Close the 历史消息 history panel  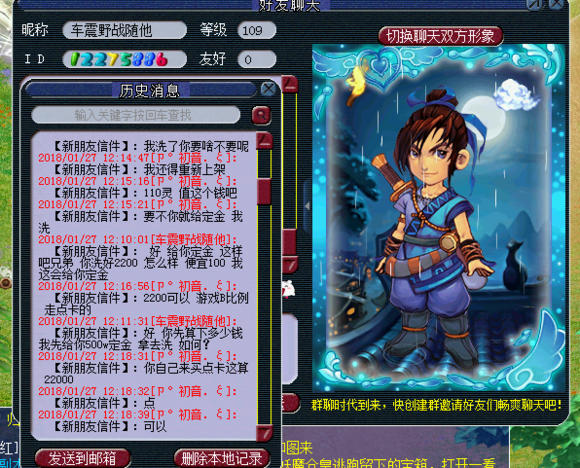click(268, 89)
